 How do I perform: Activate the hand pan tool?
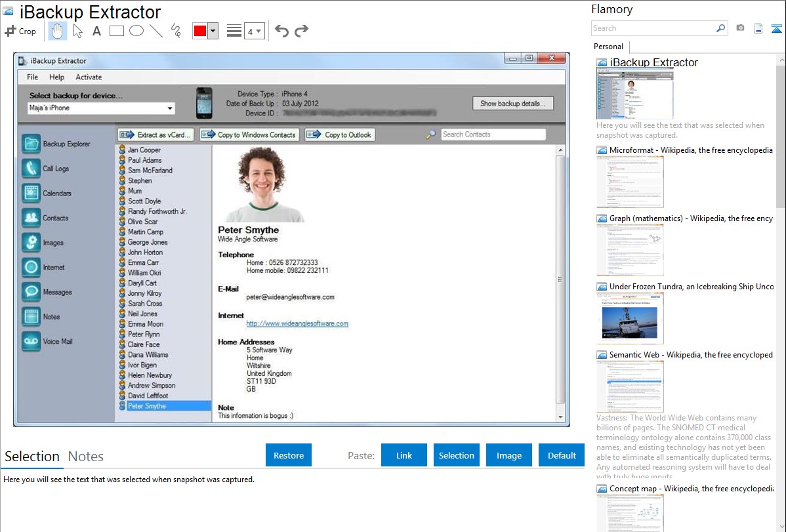click(x=57, y=31)
